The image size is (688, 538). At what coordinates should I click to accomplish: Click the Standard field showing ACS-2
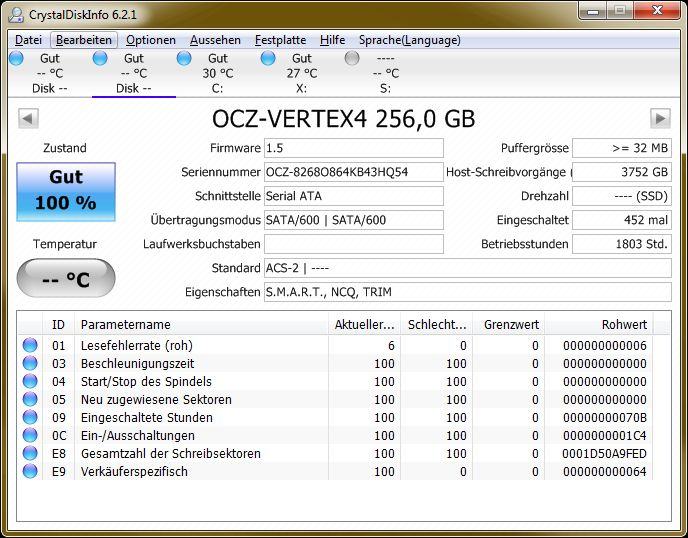[x=468, y=268]
